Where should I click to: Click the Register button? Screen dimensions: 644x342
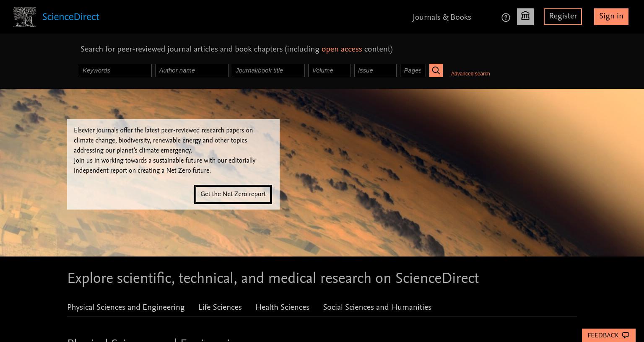563,17
